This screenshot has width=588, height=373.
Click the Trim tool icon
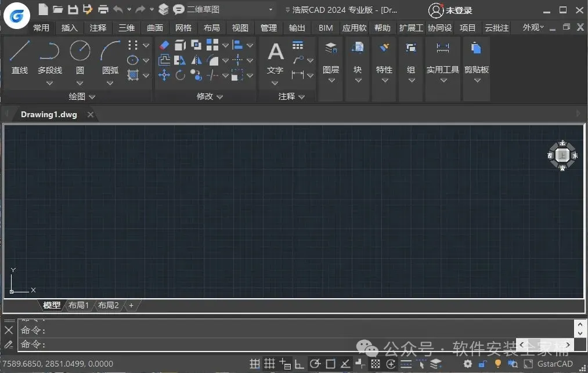click(x=212, y=75)
